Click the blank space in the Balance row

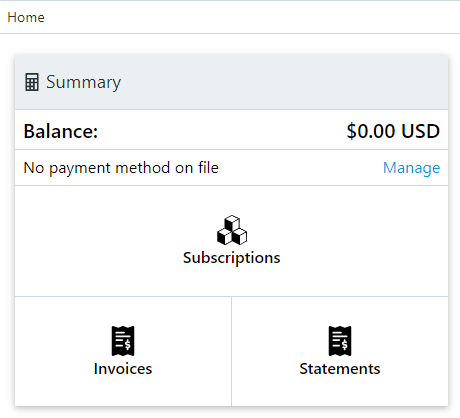(220, 130)
